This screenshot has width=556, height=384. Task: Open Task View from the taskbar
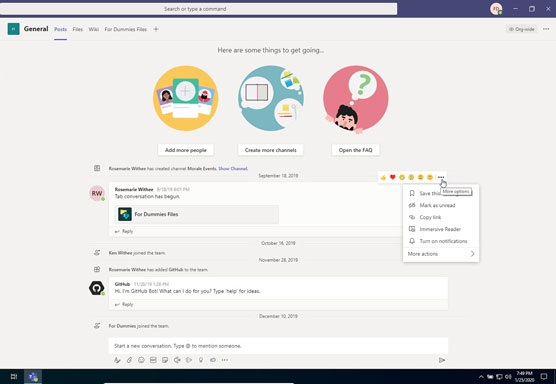(x=14, y=377)
